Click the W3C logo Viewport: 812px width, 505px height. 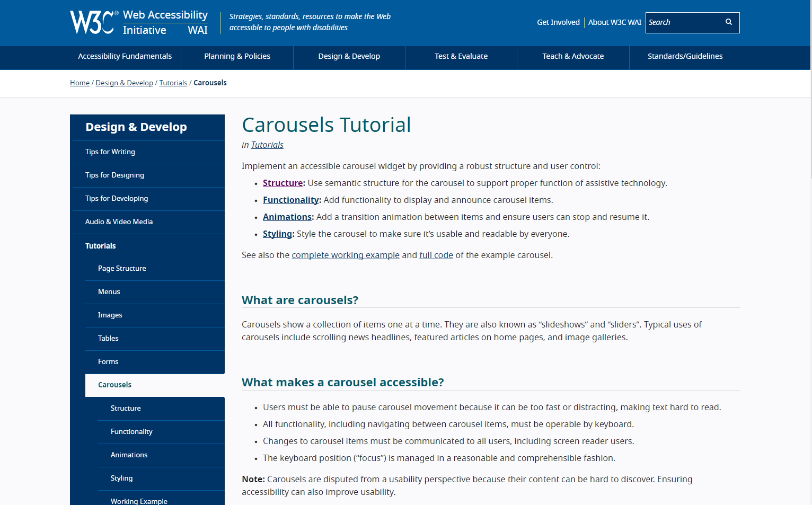click(94, 22)
